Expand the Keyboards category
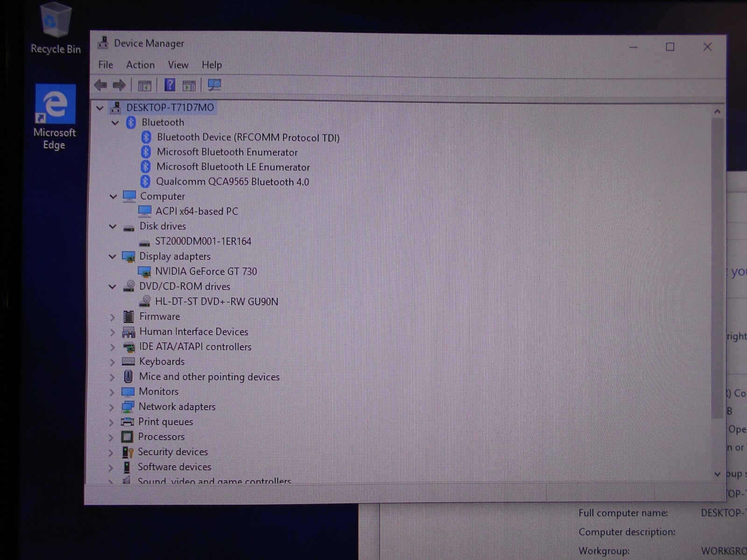This screenshot has width=747, height=560. pyautogui.click(x=112, y=362)
